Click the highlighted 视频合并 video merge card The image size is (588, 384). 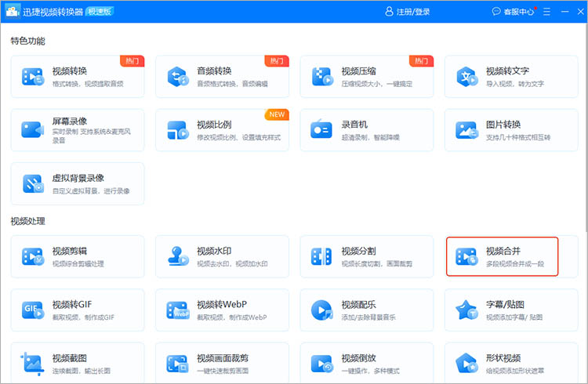click(502, 256)
